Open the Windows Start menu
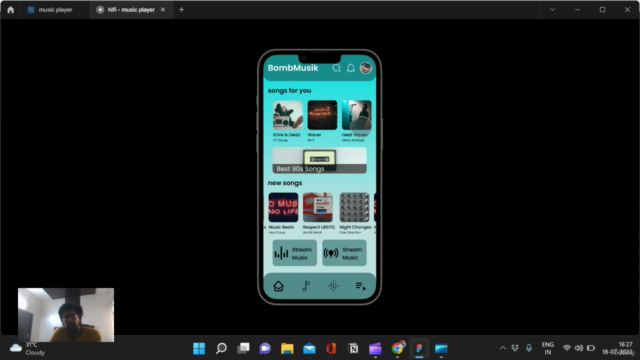The height and width of the screenshot is (360, 640). tap(199, 348)
